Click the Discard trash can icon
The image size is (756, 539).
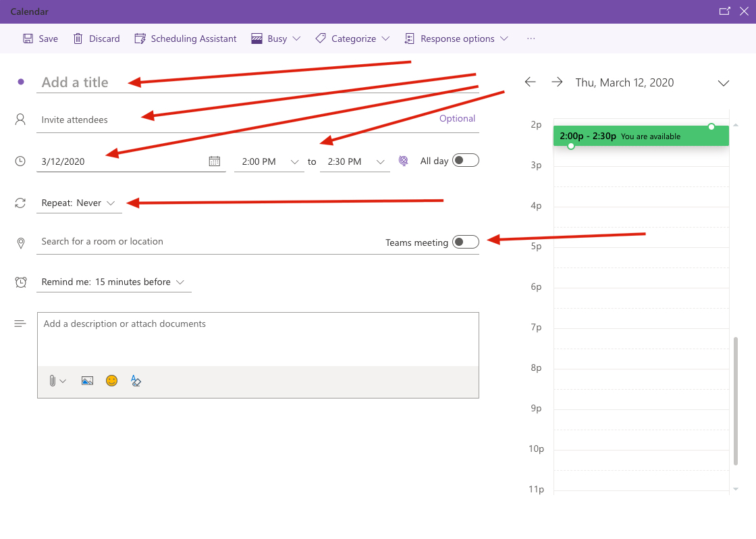78,38
